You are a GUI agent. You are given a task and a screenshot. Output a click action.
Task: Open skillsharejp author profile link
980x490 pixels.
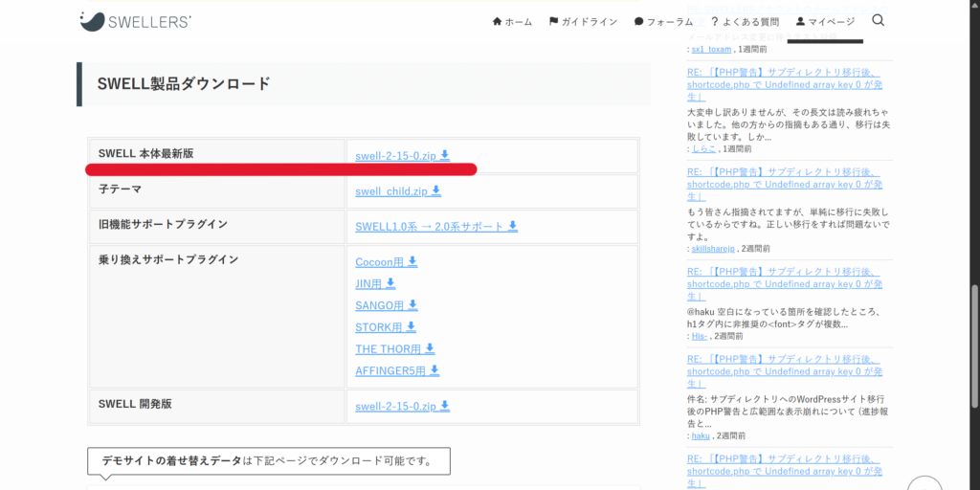[713, 248]
